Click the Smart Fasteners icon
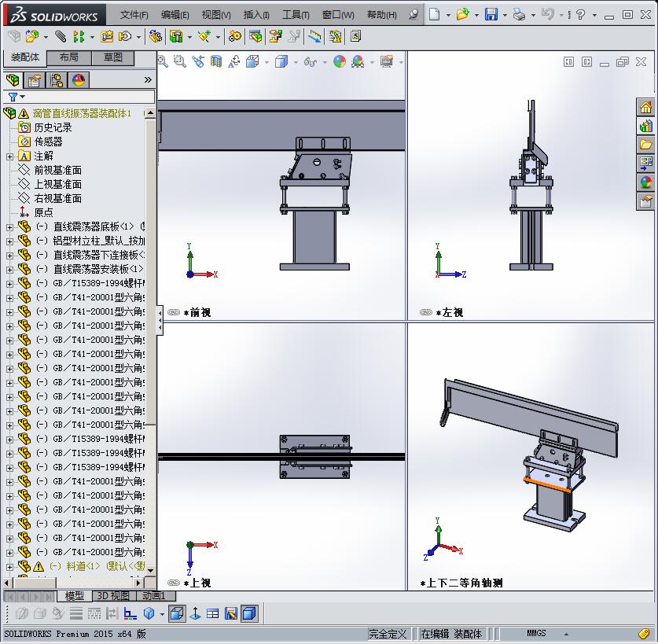The height and width of the screenshot is (644, 658). (107, 36)
